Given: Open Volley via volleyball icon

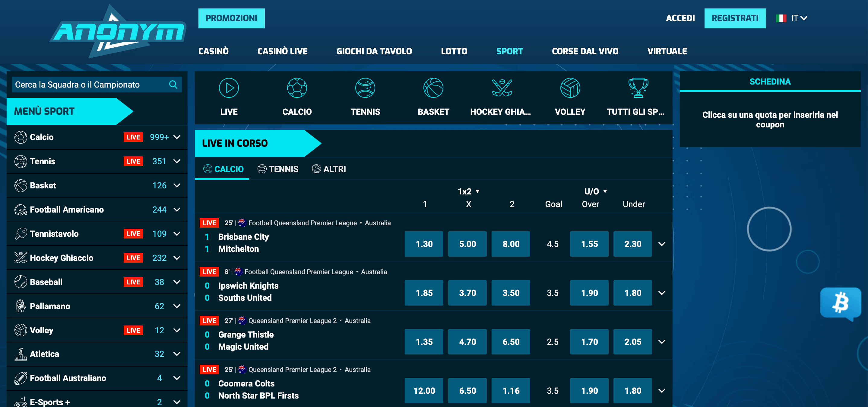Looking at the screenshot, I should (x=570, y=88).
